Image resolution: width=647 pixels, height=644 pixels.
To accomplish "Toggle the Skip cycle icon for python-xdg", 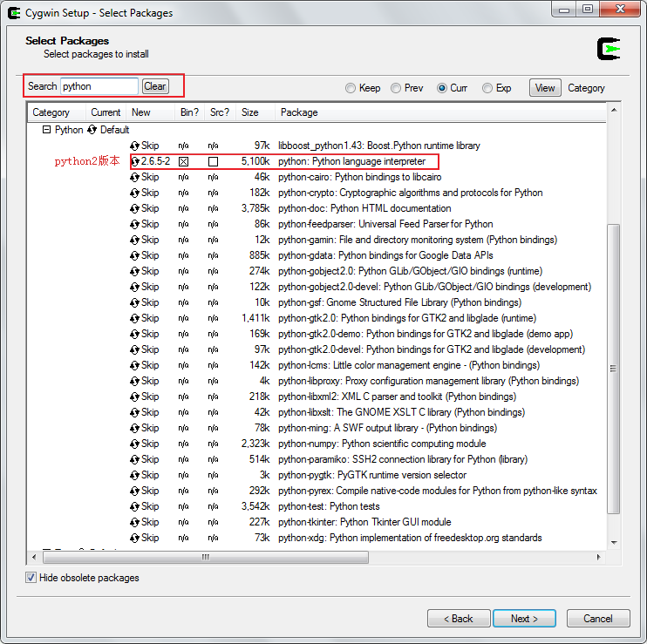I will pos(134,538).
